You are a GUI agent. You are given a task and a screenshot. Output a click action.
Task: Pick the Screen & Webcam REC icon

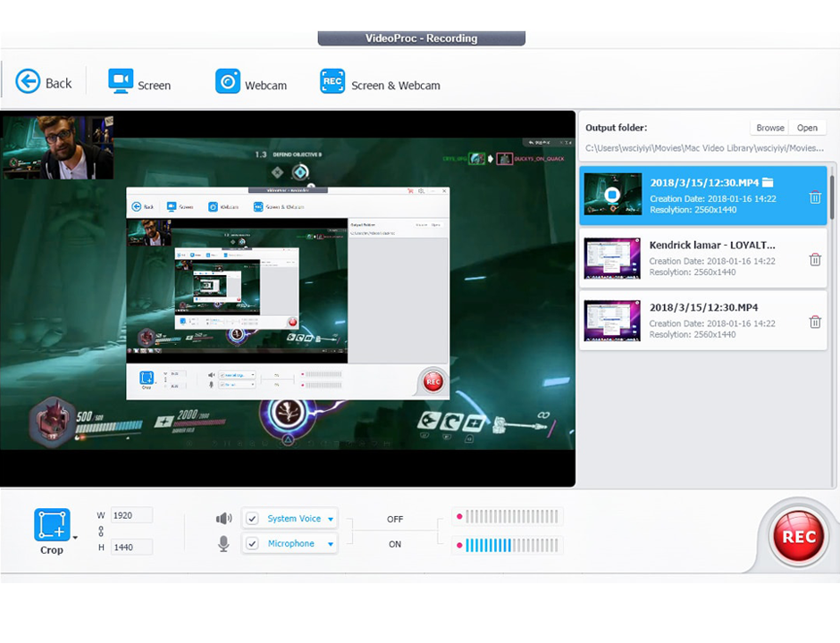332,81
